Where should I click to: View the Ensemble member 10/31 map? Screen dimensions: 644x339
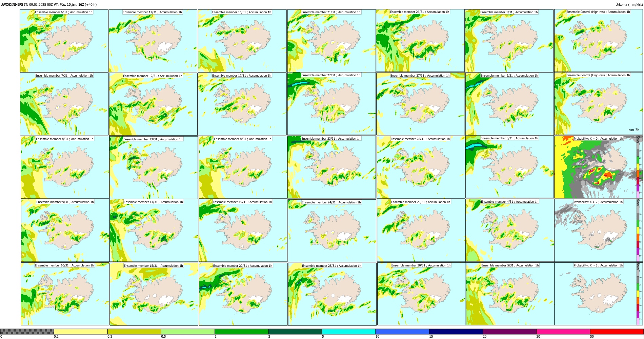[65, 294]
